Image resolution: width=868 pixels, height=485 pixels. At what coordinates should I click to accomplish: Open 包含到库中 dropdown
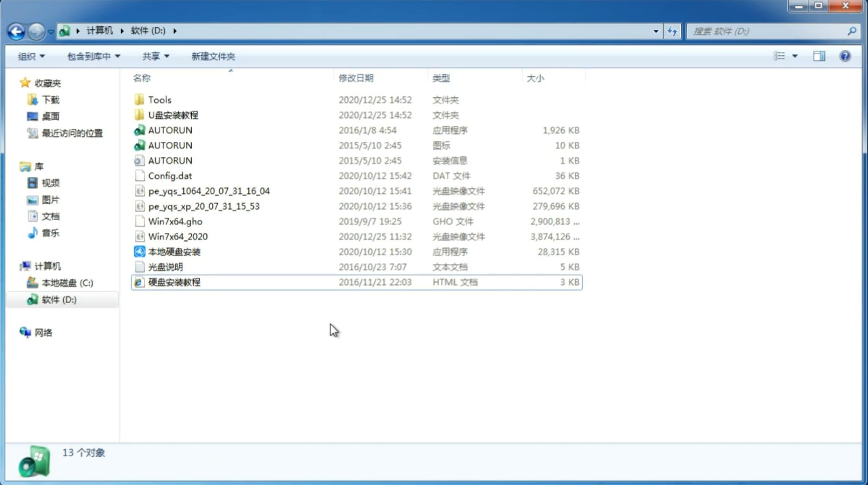click(x=92, y=56)
